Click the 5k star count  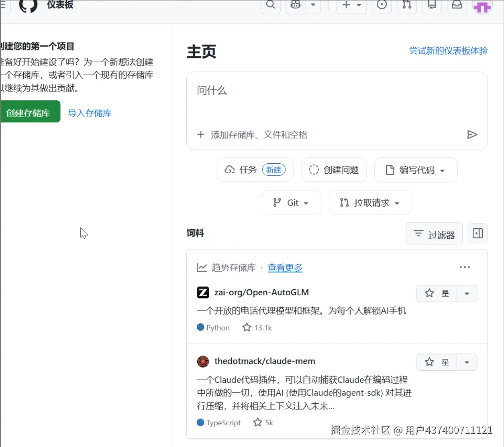[263, 423]
